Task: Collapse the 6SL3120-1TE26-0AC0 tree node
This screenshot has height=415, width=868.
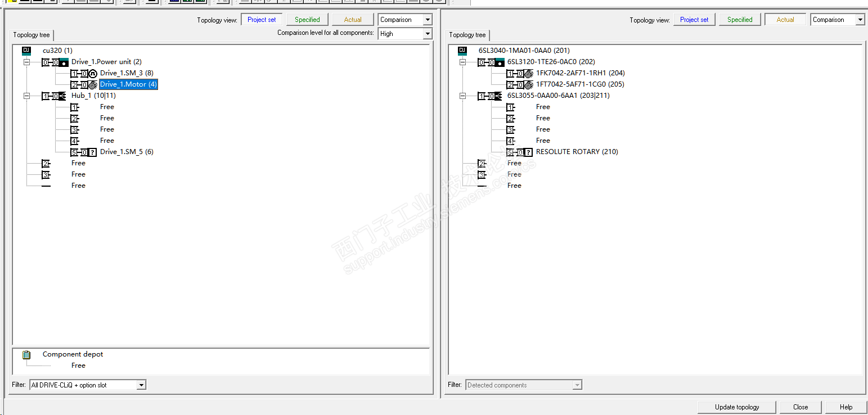Action: [462, 62]
